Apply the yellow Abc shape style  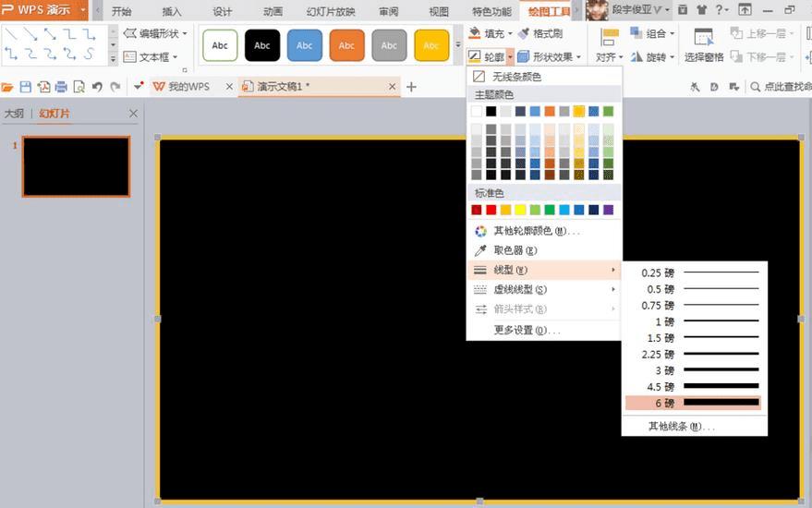click(431, 45)
